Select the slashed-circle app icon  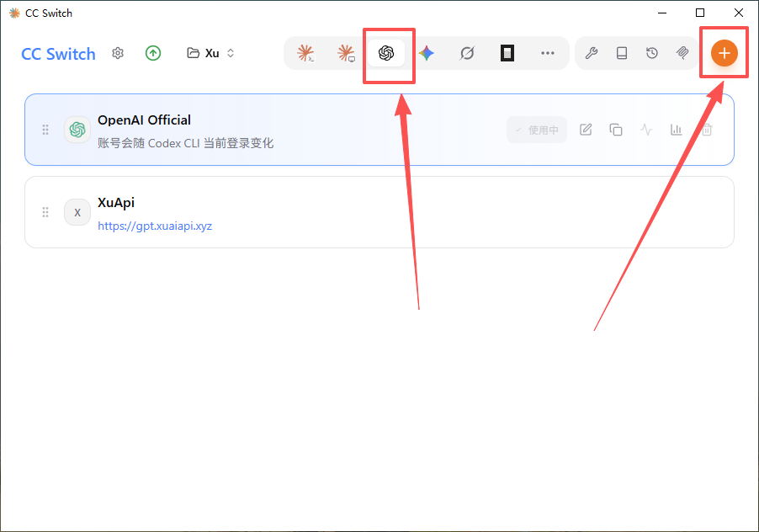(467, 53)
